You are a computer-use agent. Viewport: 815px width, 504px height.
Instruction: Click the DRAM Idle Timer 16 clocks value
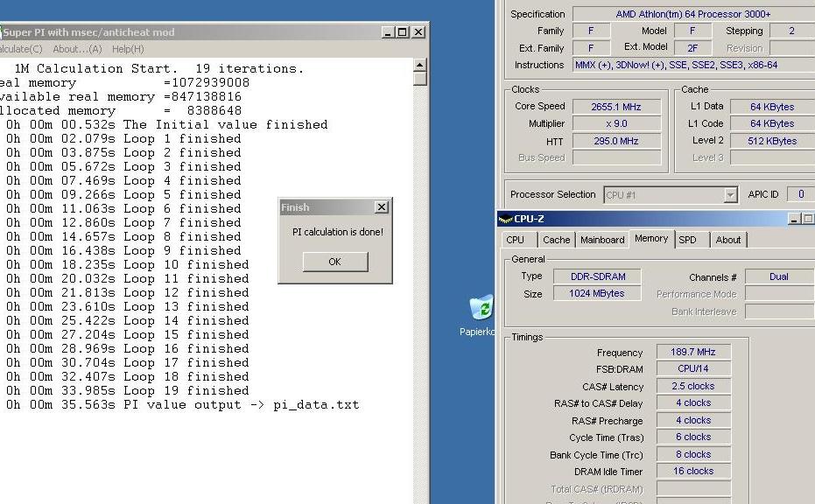pos(693,472)
